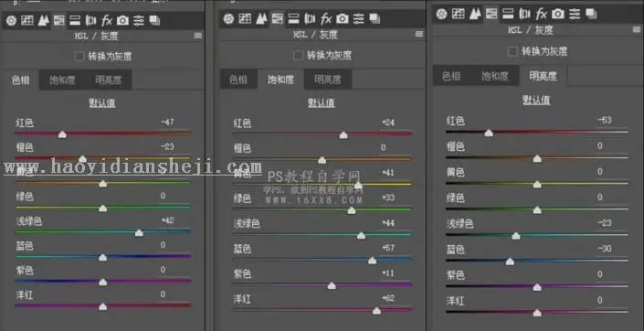Screen dimensions: 644x331
Task: Open Lens Corrections icon in Hue-tab panel
Action: 90,20
